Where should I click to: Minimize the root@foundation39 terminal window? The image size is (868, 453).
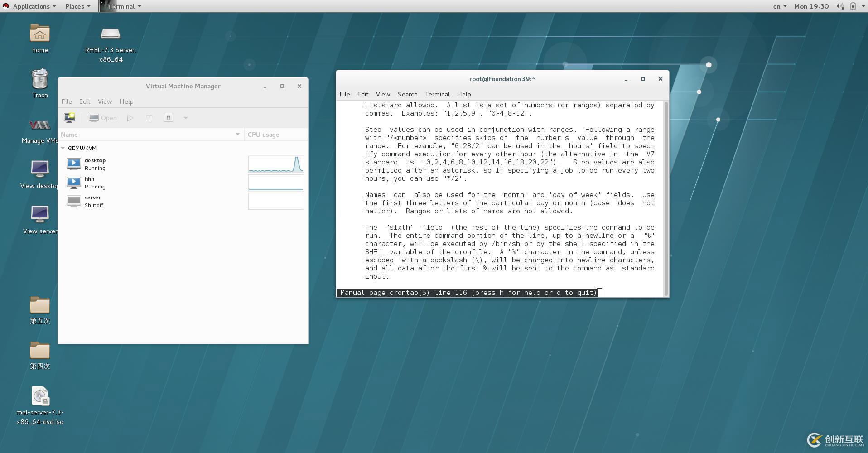point(626,79)
